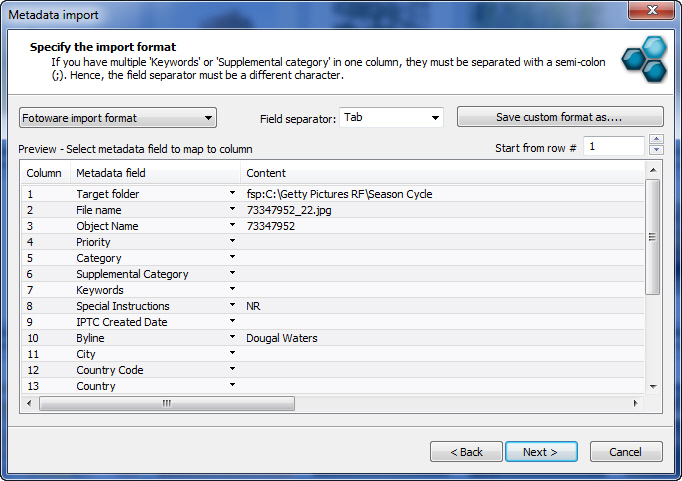Increase the Start from row value
Screen dimensions: 682x481
(656, 141)
